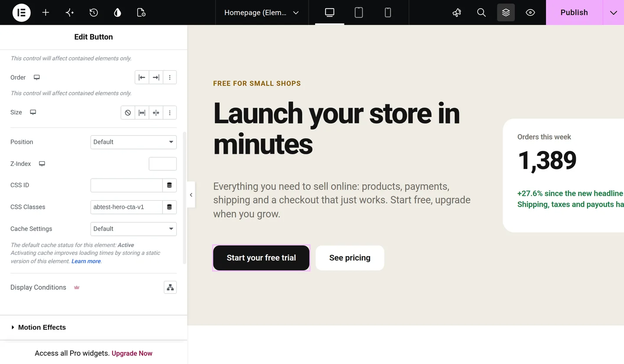The height and width of the screenshot is (364, 624).
Task: Follow the Learn more link
Action: click(86, 261)
